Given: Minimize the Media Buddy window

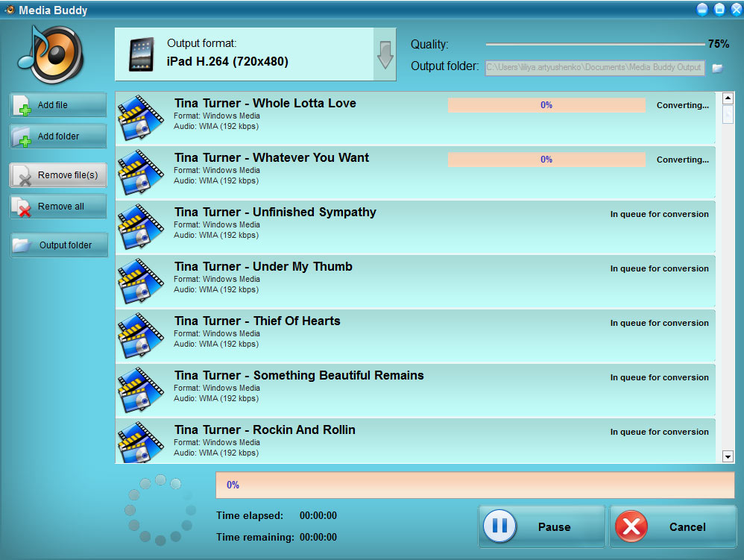Looking at the screenshot, I should pyautogui.click(x=702, y=10).
